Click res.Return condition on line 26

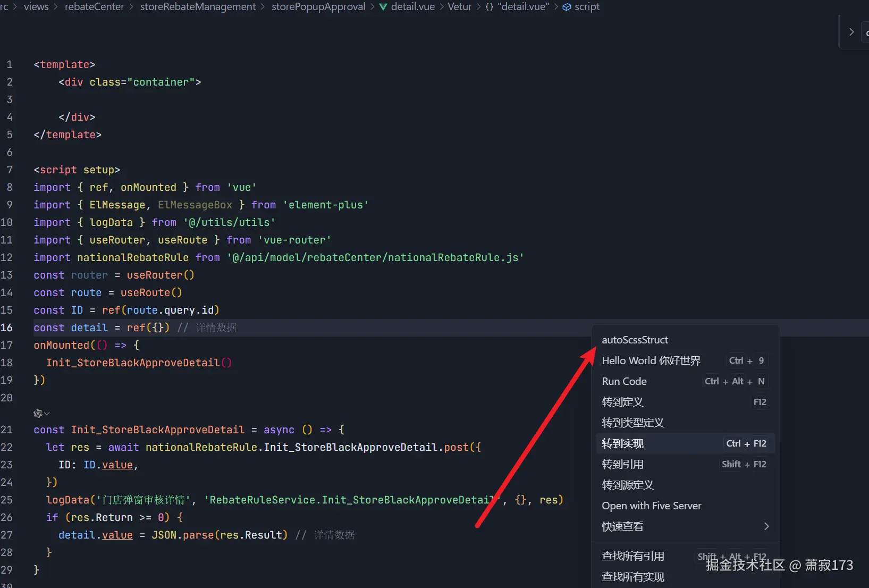coord(102,517)
